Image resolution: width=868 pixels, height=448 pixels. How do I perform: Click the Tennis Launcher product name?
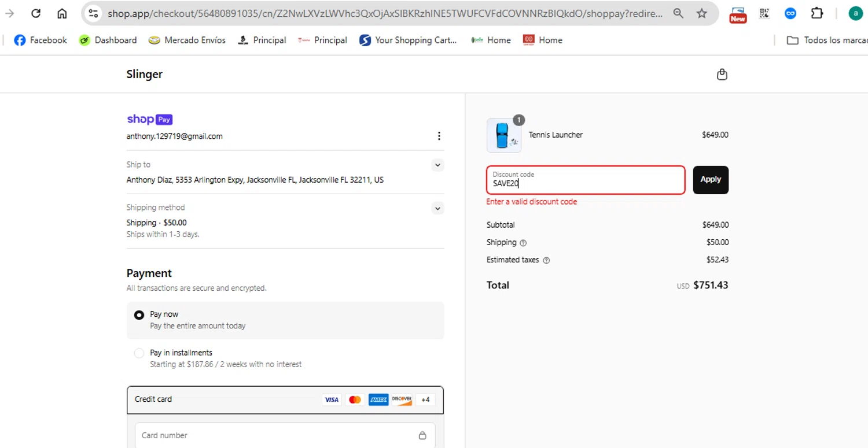coord(556,135)
